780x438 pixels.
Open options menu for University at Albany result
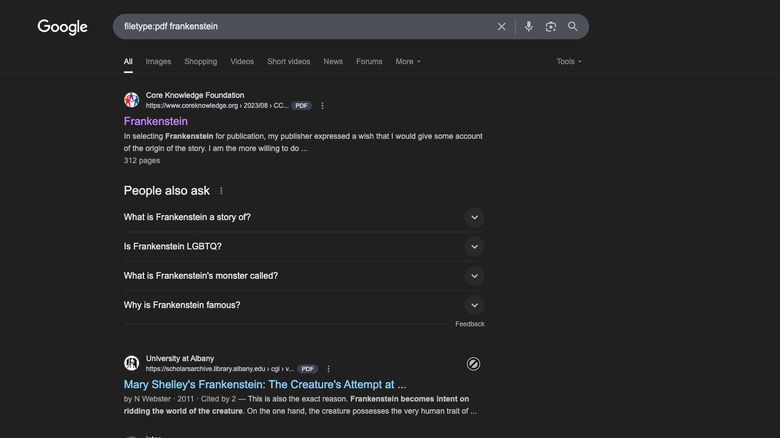[x=328, y=368]
